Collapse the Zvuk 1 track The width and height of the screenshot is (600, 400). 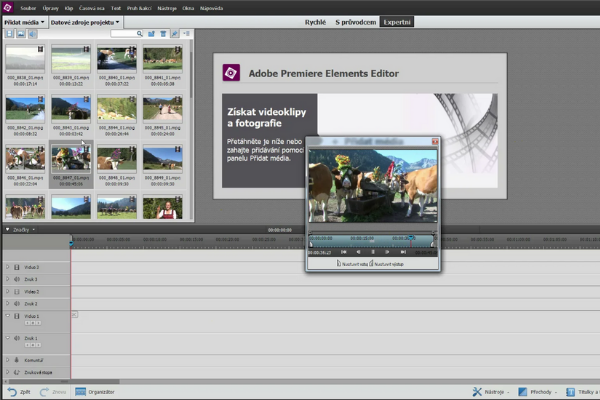pyautogui.click(x=7, y=338)
